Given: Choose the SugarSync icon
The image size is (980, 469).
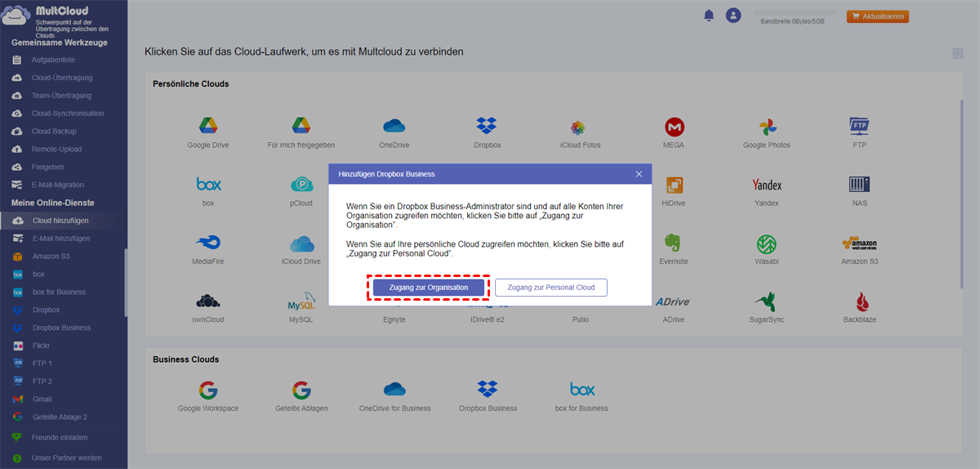Looking at the screenshot, I should click(767, 301).
